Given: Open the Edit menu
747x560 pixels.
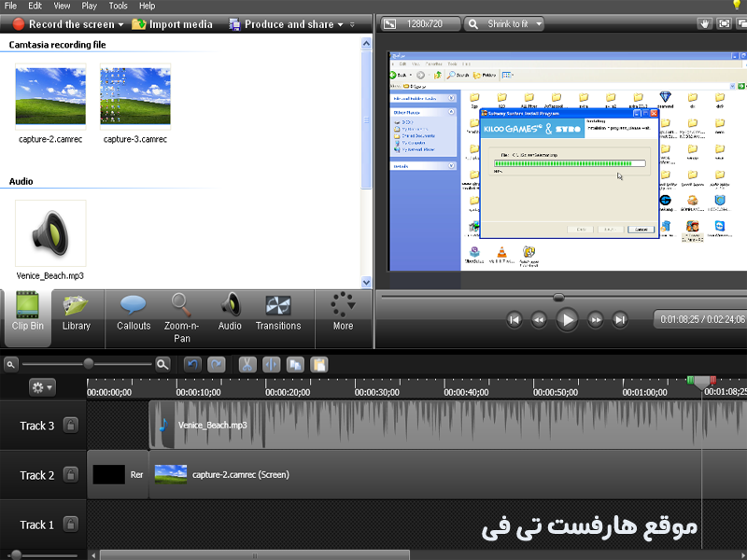Looking at the screenshot, I should [x=35, y=6].
